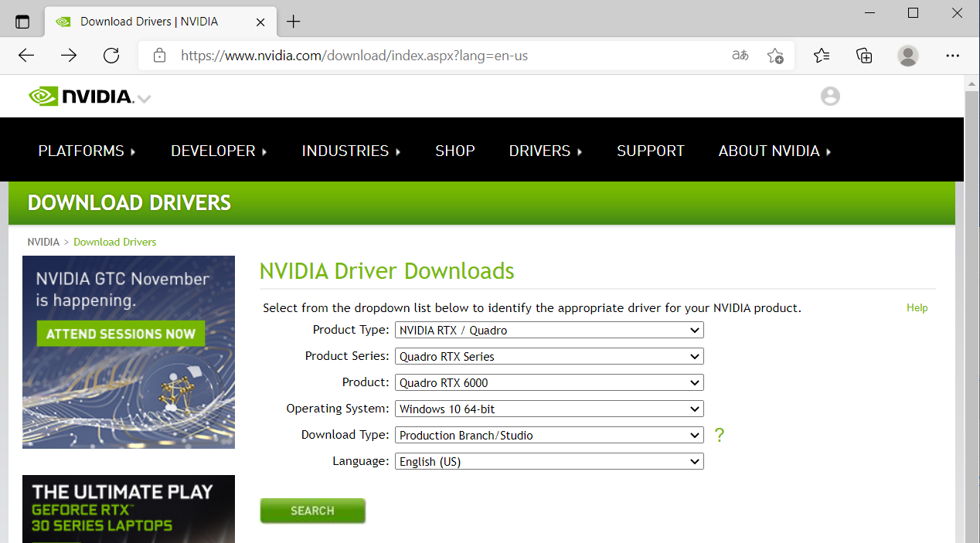Open the Product dropdown showing Quadro RTX 6000
The image size is (980, 543).
550,382
